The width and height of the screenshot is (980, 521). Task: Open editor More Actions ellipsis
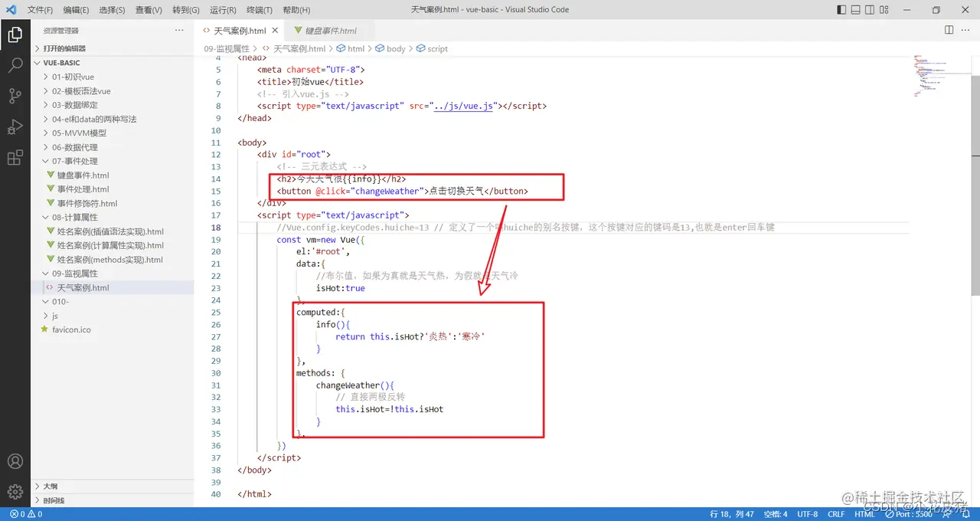[965, 30]
